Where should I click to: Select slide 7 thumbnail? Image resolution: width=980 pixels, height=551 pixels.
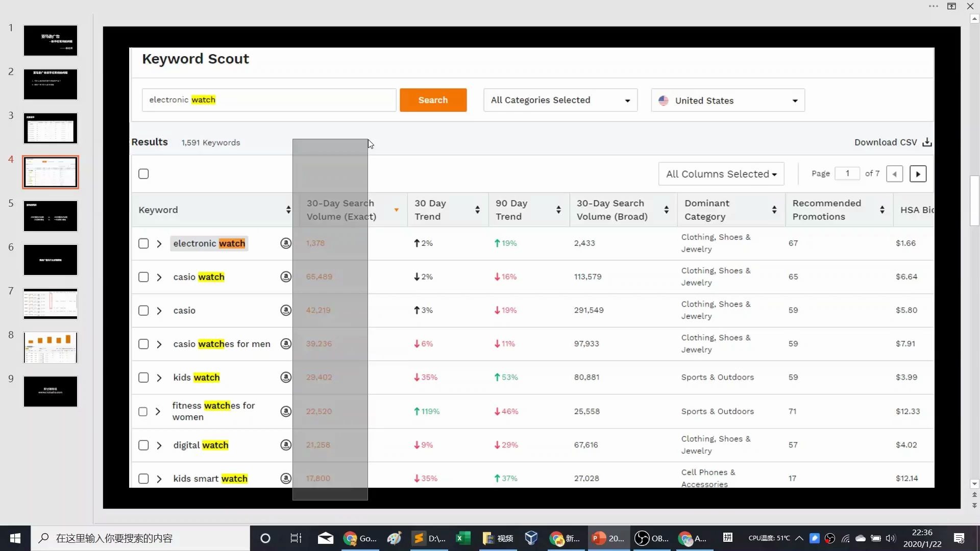[50, 304]
